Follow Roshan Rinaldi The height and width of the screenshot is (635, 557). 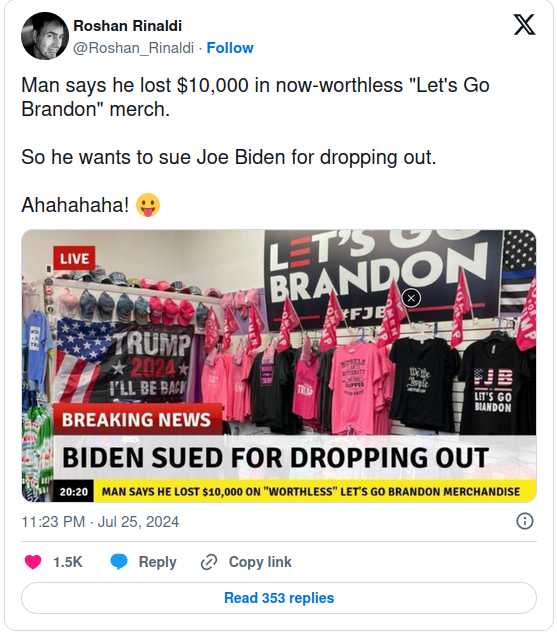coord(230,48)
